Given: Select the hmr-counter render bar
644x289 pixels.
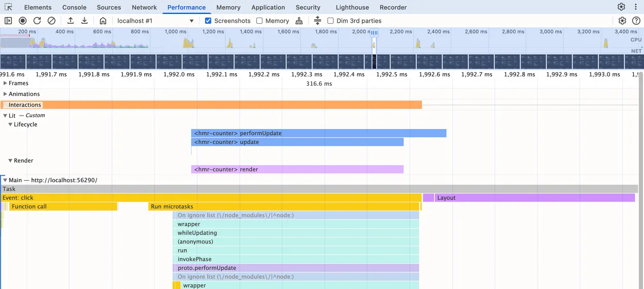Looking at the screenshot, I should 297,169.
